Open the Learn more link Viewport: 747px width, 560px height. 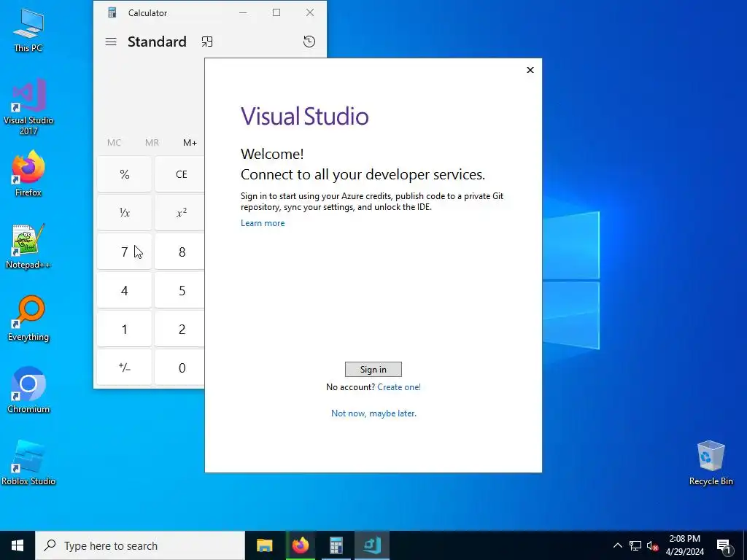coord(263,223)
